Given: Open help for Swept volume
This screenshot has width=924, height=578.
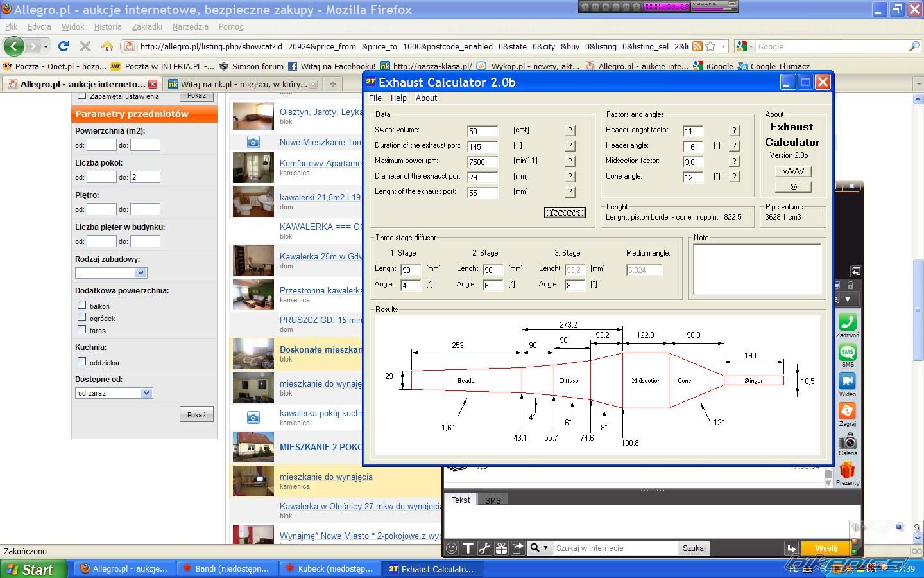Looking at the screenshot, I should tap(570, 130).
